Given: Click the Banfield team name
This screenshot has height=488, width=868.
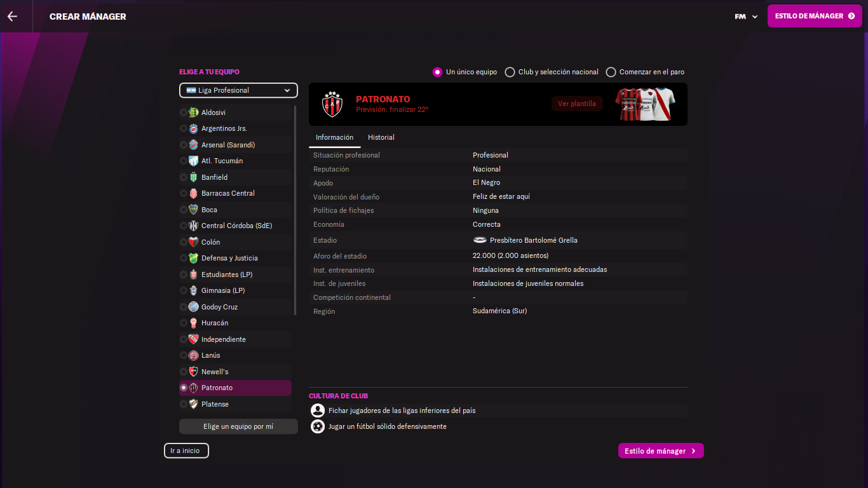Looking at the screenshot, I should [x=214, y=177].
